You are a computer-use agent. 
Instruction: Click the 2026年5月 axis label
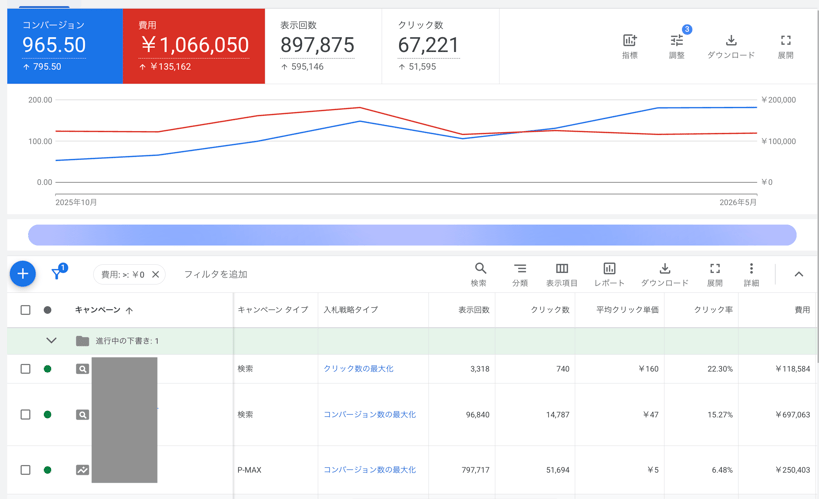(738, 202)
